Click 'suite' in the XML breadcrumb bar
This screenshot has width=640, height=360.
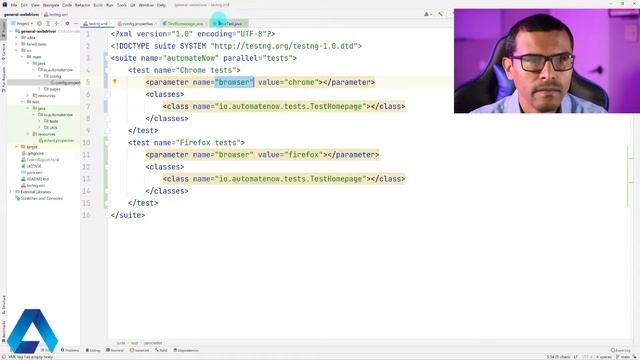coord(121,343)
